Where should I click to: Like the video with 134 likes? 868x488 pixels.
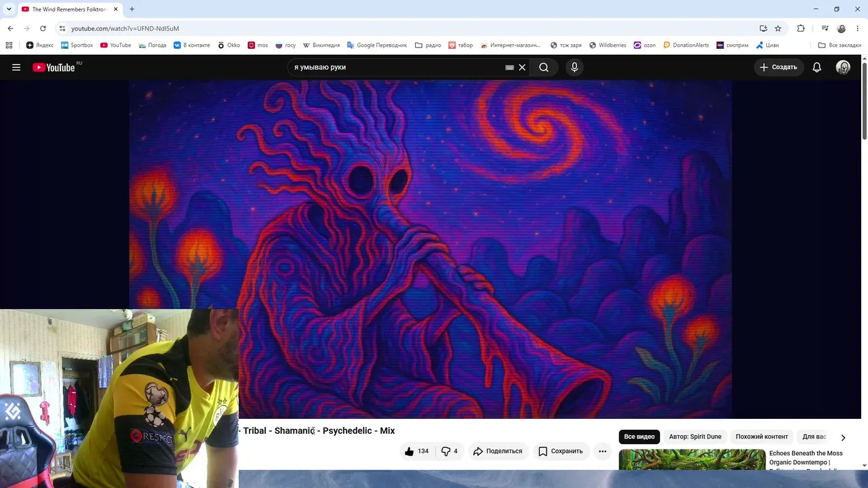coord(416,451)
